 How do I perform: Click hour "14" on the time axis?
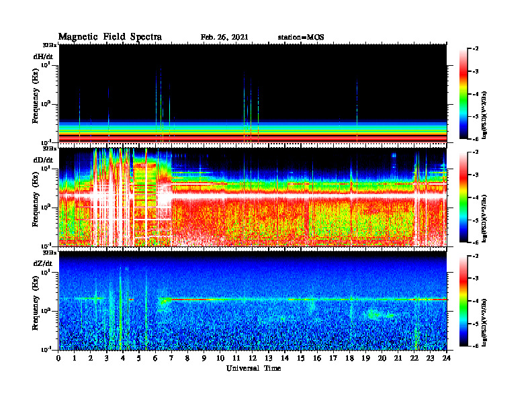coord(285,359)
